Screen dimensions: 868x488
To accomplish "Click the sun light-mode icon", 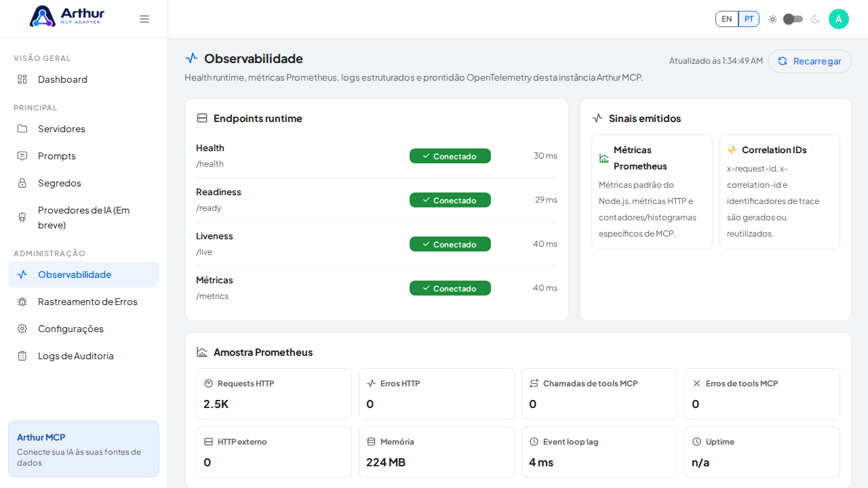I will click(x=772, y=19).
